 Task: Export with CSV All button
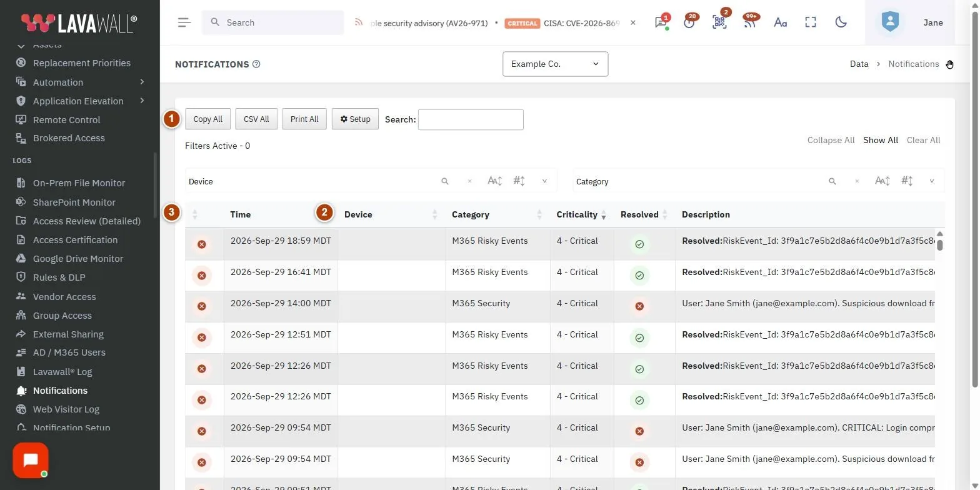point(256,119)
